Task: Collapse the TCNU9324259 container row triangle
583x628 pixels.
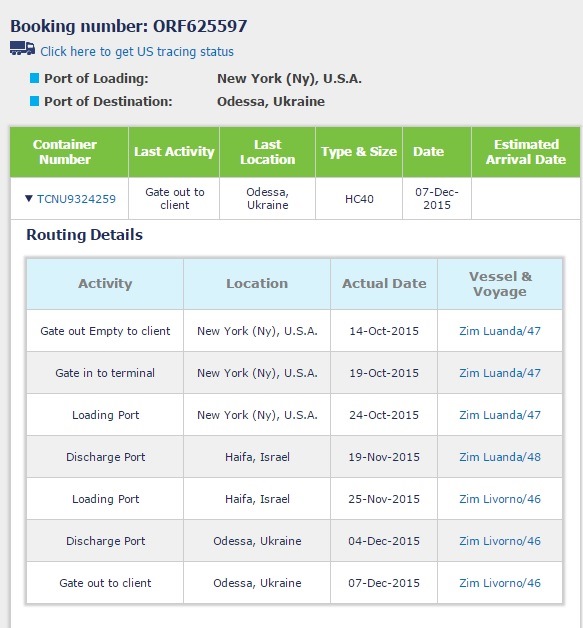Action: (28, 199)
